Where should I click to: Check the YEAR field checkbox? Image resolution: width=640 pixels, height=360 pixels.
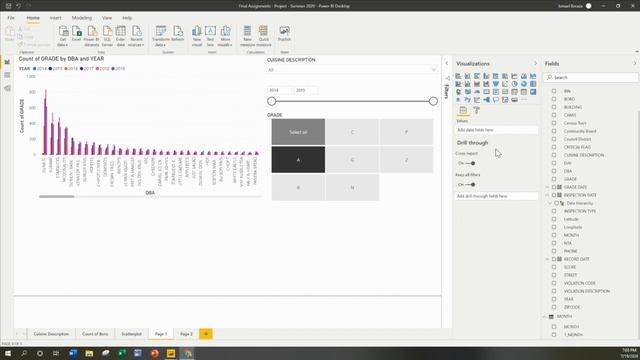point(554,299)
